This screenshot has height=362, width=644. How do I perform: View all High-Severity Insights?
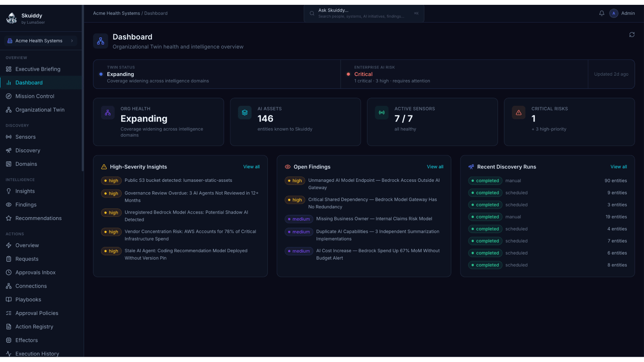(252, 167)
